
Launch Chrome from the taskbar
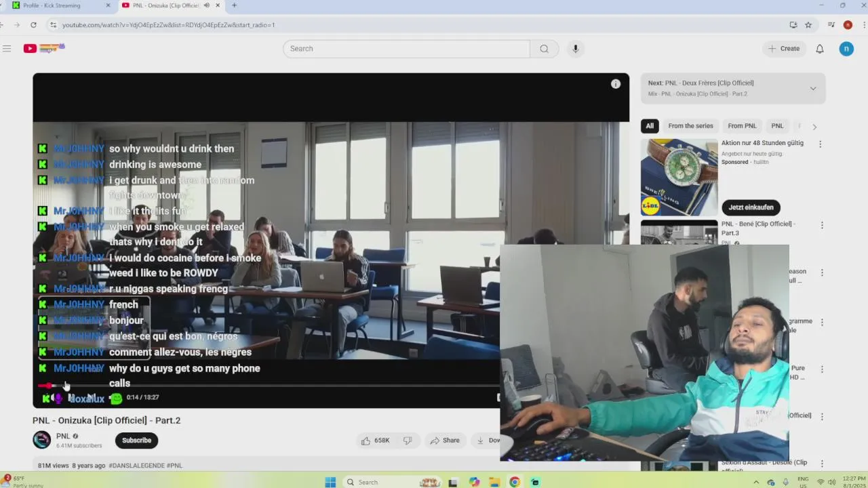(x=515, y=482)
